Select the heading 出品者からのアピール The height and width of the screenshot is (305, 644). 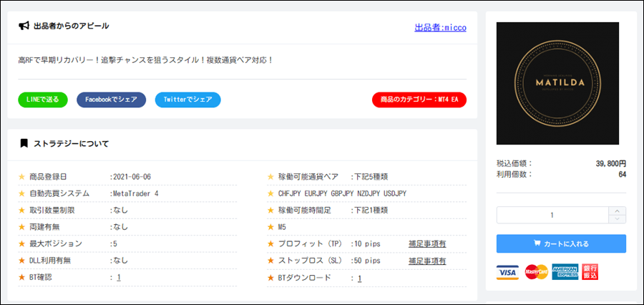coord(71,26)
